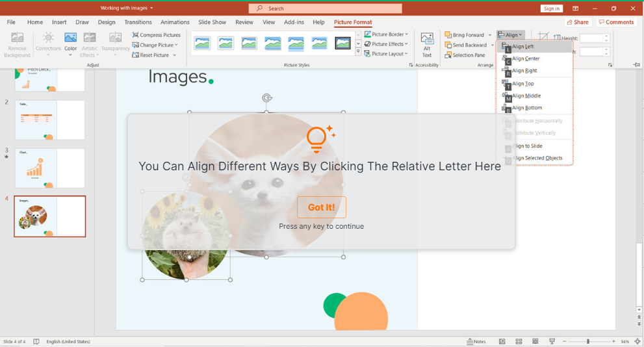Click the fit slide to window icon
The image size is (644, 347).
[638, 342]
